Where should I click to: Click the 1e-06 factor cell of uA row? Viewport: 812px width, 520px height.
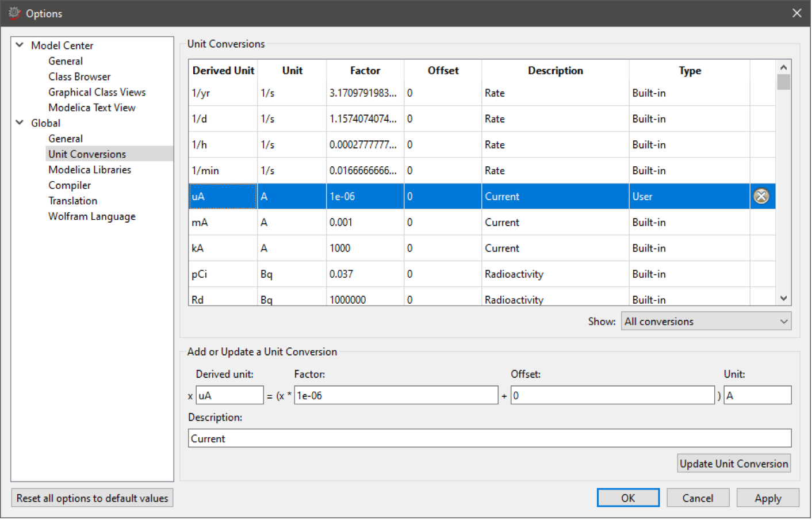click(365, 197)
